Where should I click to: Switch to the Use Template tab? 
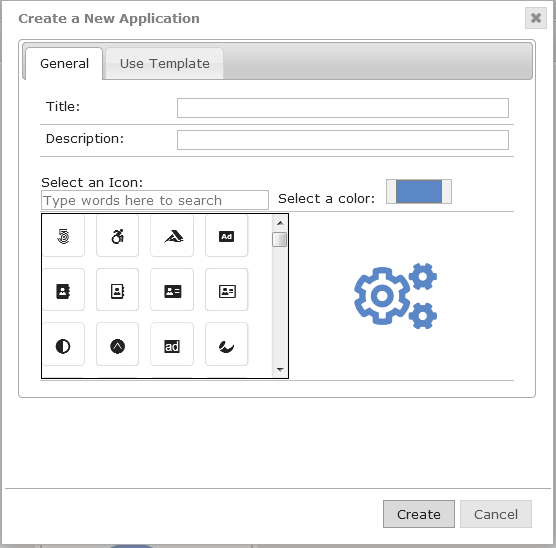pos(165,64)
